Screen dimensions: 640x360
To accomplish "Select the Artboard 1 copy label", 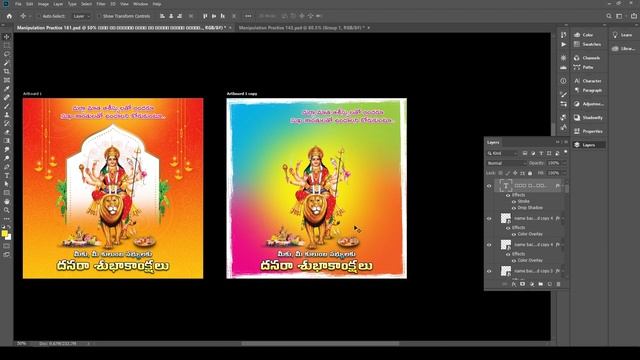I will tap(242, 94).
